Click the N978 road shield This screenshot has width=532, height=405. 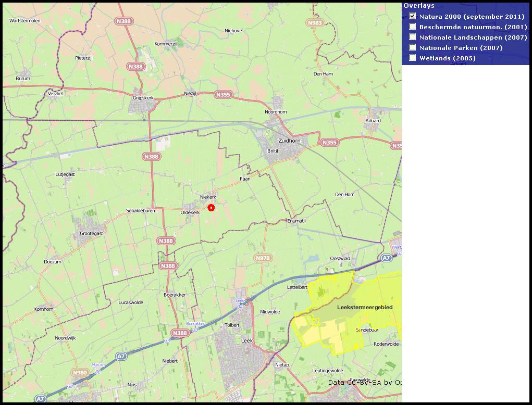click(x=263, y=258)
